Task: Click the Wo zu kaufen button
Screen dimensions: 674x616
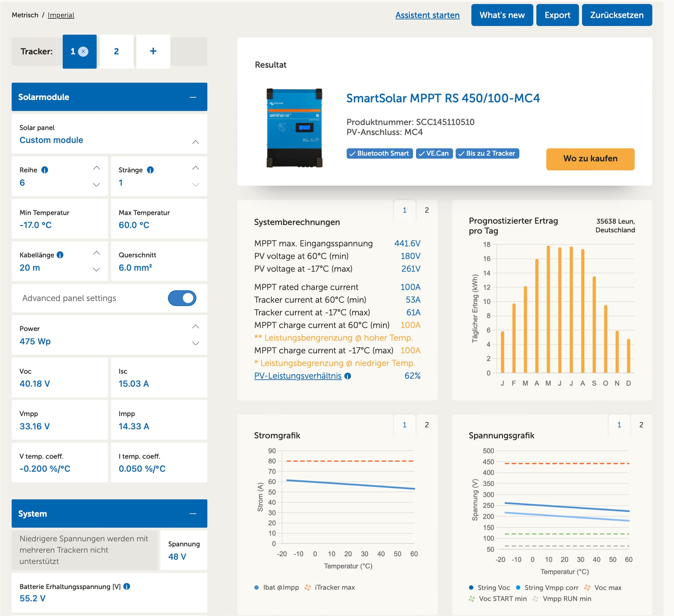Action: (590, 159)
